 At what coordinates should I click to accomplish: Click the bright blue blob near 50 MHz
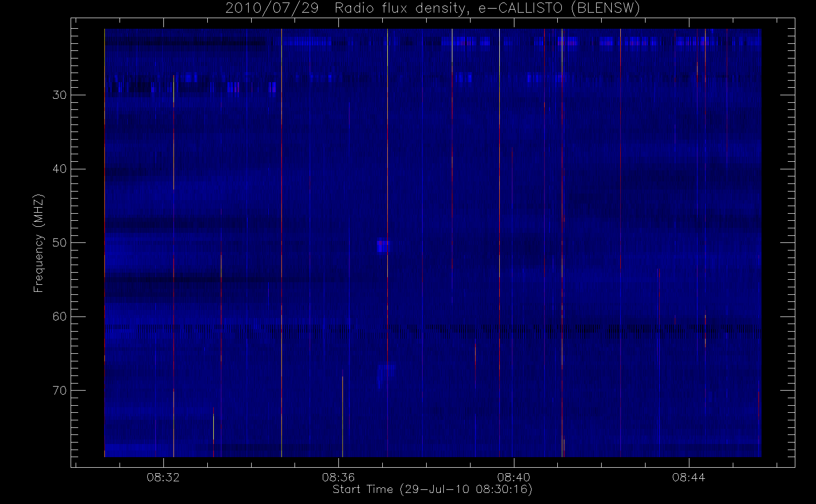[382, 246]
